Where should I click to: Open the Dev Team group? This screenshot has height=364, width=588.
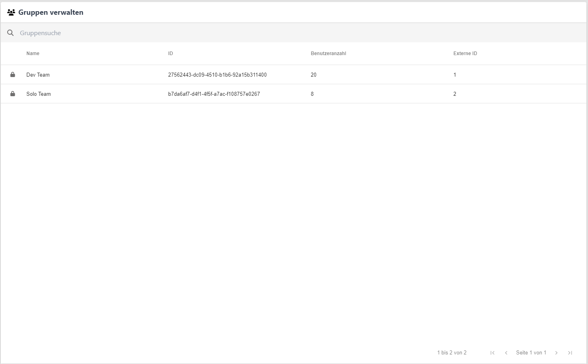[38, 75]
